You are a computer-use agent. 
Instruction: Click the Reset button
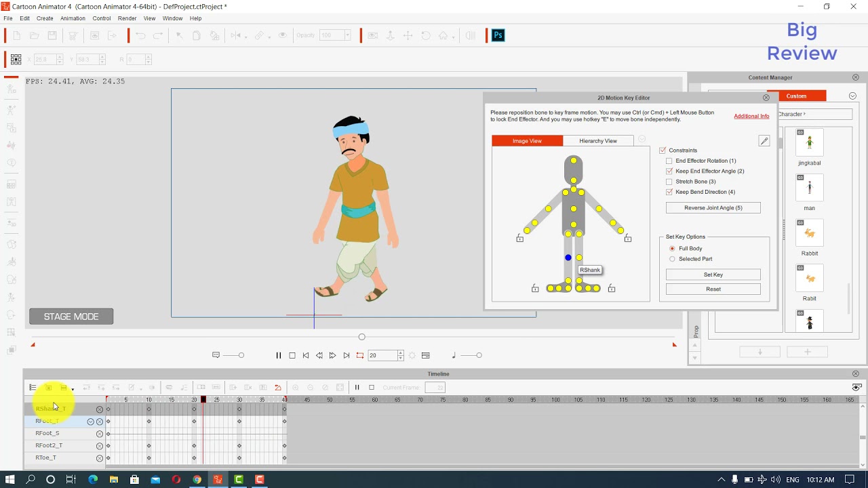coord(713,289)
